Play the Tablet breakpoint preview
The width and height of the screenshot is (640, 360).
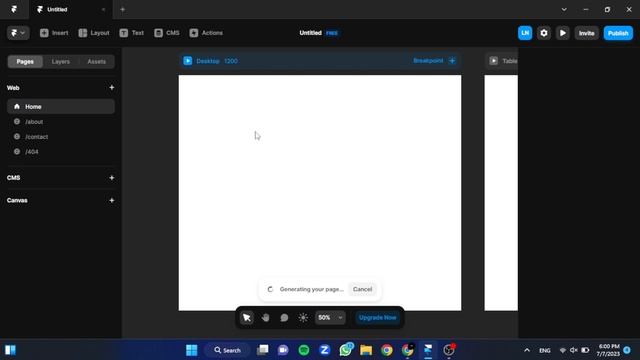pyautogui.click(x=493, y=61)
